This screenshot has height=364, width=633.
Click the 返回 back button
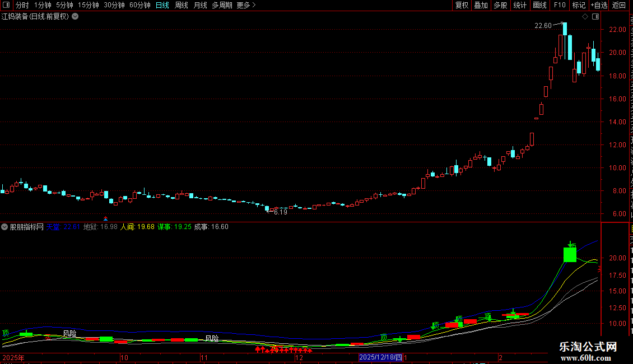(x=618, y=5)
